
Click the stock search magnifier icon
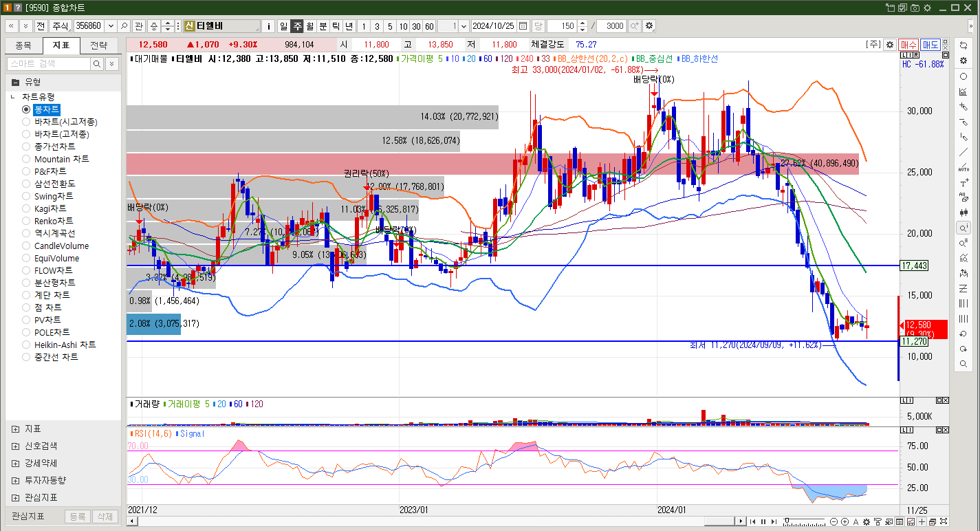124,25
